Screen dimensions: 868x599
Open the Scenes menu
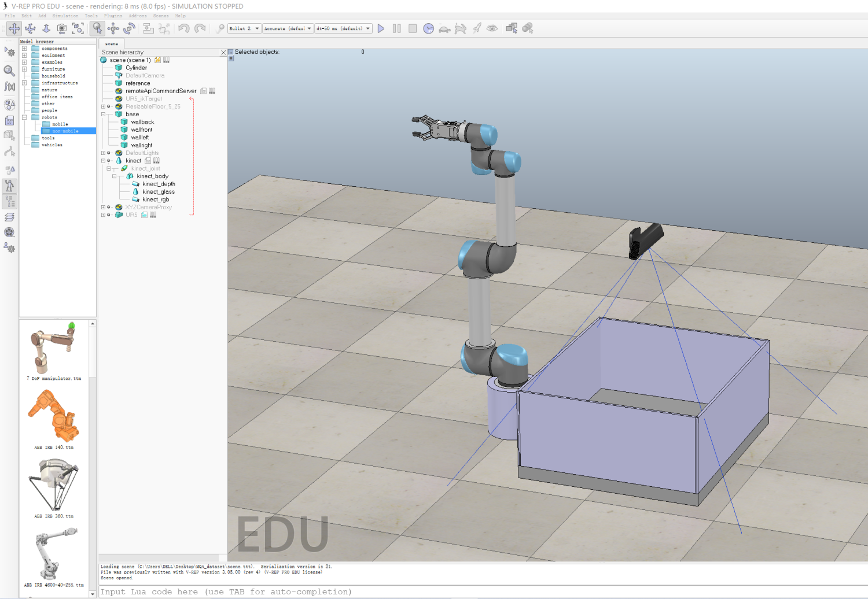click(161, 16)
